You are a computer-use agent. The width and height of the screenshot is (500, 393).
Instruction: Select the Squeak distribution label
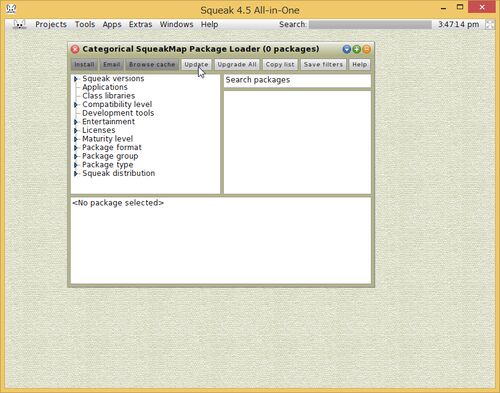point(118,173)
